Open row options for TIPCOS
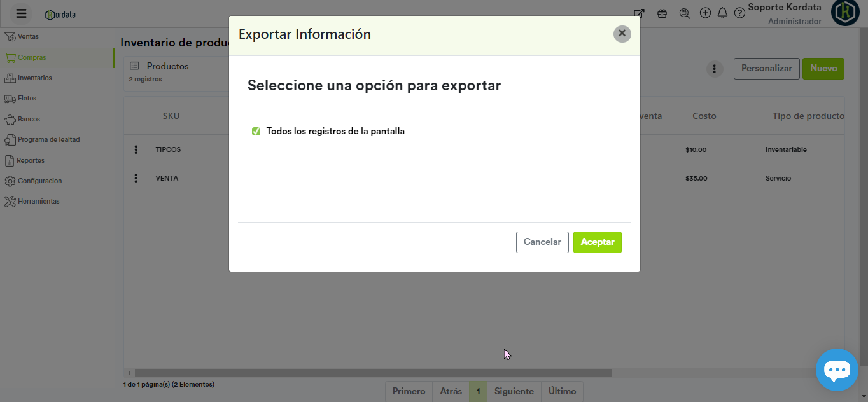868x402 pixels. coord(136,149)
